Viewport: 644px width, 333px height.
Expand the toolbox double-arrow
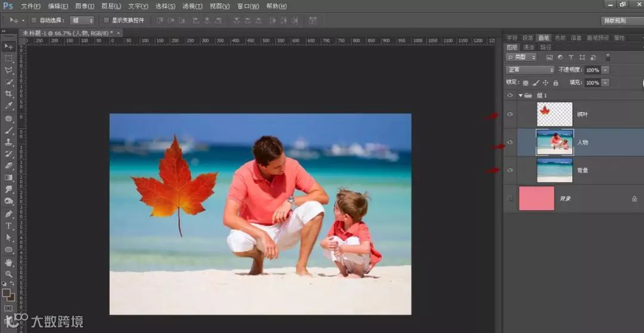coord(4,31)
